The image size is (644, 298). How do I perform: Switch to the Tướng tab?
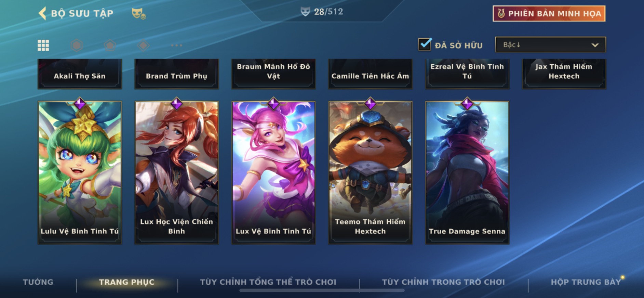pyautogui.click(x=38, y=282)
